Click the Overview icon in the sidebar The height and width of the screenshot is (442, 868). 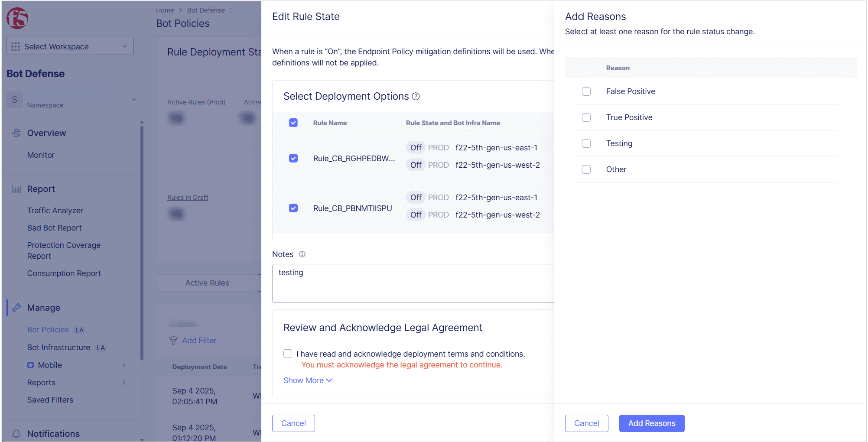pos(16,133)
